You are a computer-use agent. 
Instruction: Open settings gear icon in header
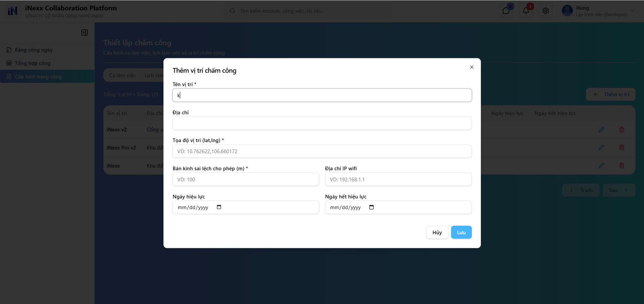(545, 11)
